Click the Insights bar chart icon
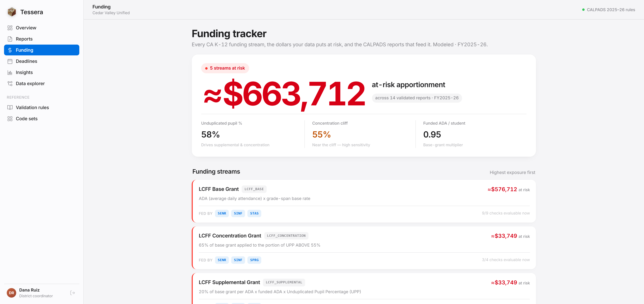The image size is (644, 304). coord(10,73)
